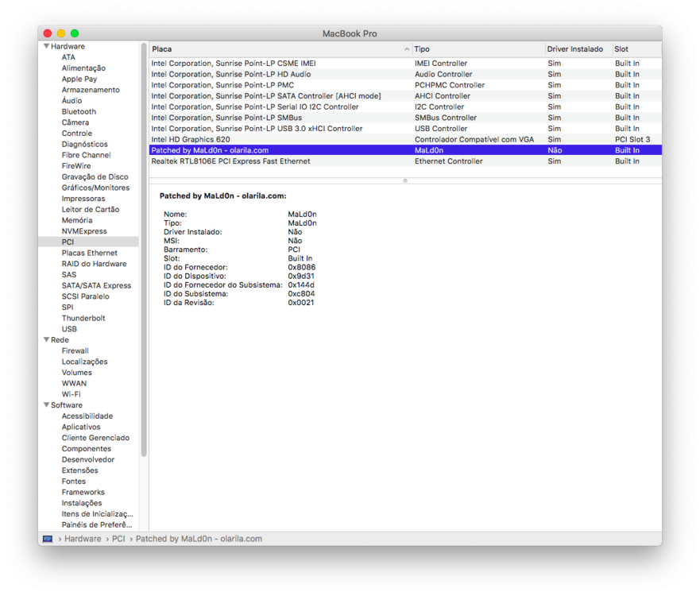The height and width of the screenshot is (596, 700).
Task: Open Gráficos/Monitores in the sidebar
Action: pos(95,188)
